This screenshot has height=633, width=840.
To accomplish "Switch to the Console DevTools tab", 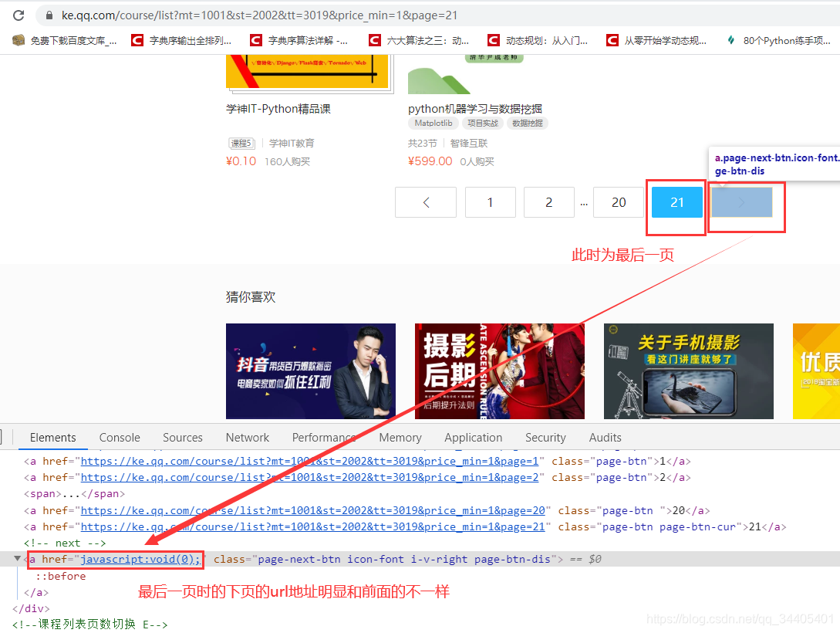I will (120, 438).
